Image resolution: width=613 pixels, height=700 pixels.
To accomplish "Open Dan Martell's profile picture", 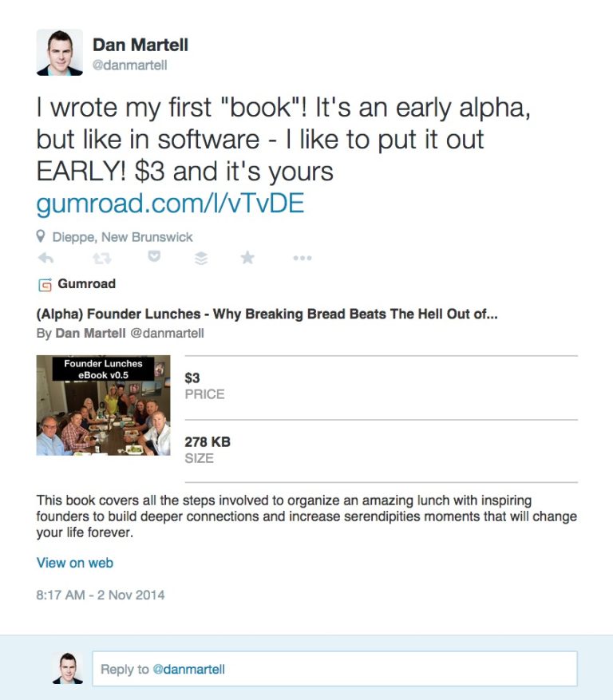I will point(59,53).
